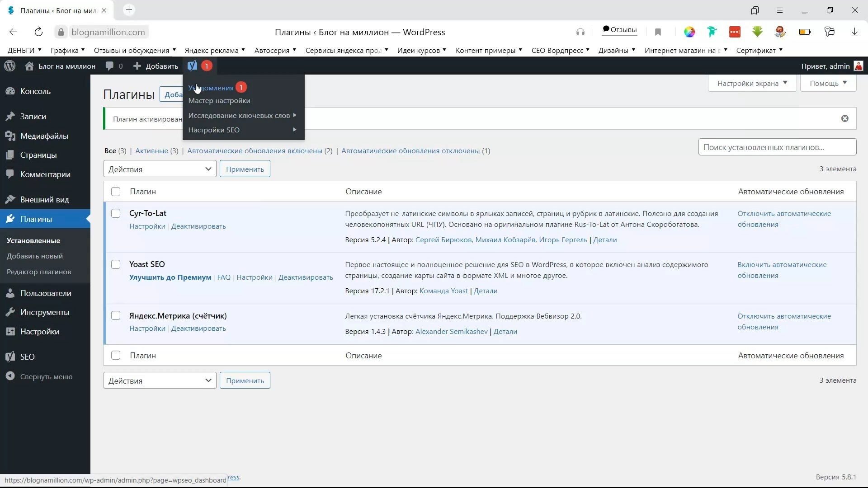Expand the Помощь help panel
Image resolution: width=868 pixels, height=488 pixels.
tap(828, 83)
